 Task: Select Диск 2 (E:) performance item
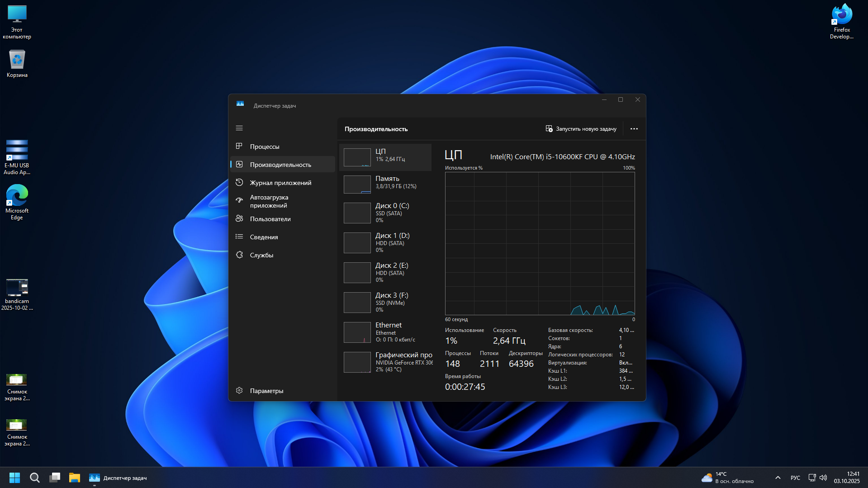(385, 272)
